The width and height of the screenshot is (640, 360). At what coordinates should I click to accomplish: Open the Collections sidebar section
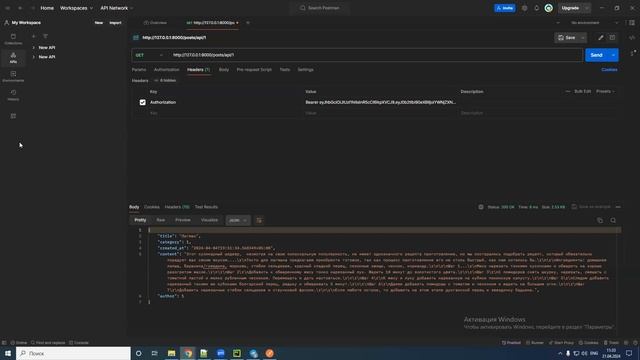coord(13,39)
